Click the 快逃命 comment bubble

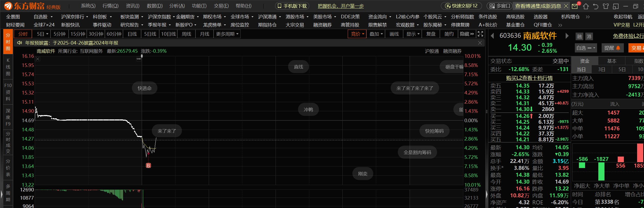[144, 88]
